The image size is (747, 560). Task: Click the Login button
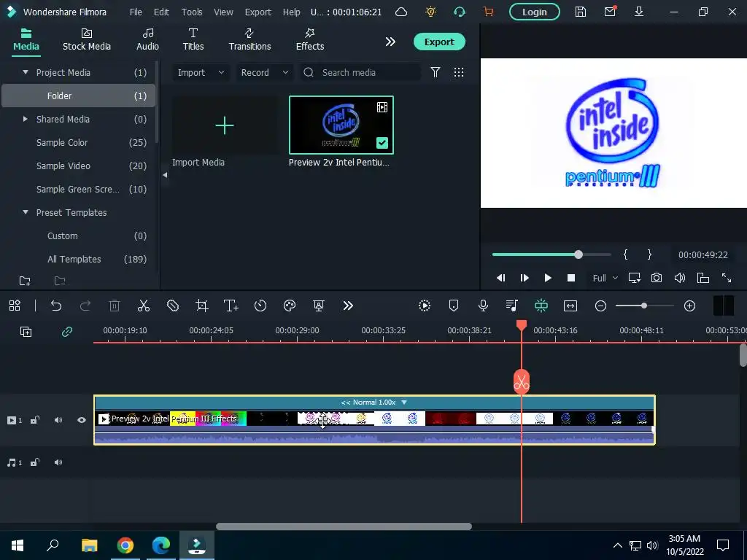[x=535, y=12]
